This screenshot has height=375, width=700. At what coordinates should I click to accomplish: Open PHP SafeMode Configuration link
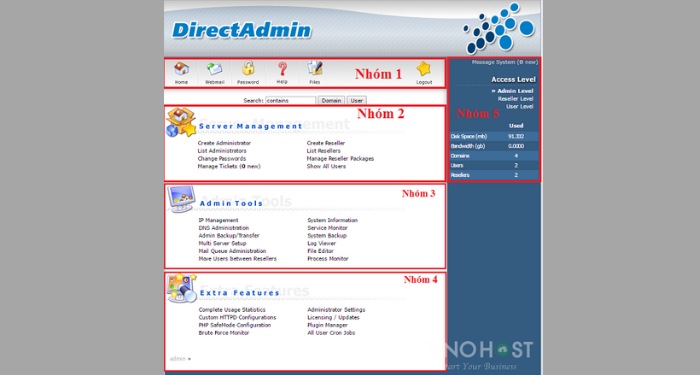pyautogui.click(x=235, y=325)
